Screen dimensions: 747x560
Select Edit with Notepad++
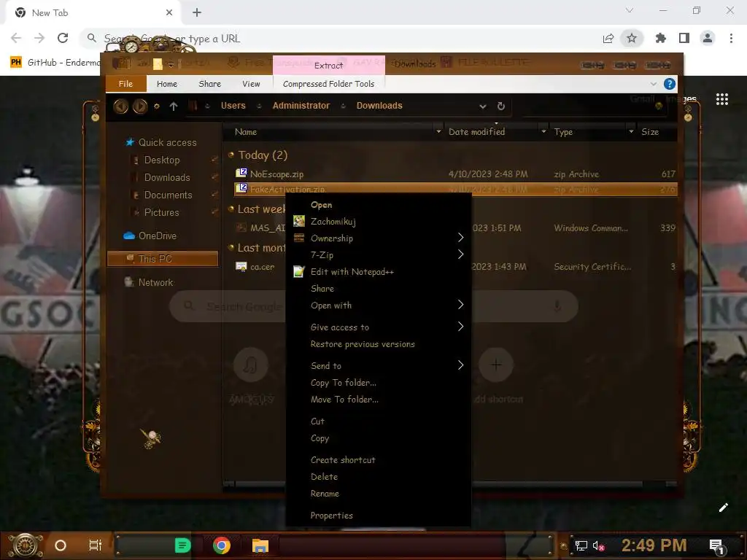pyautogui.click(x=379, y=272)
